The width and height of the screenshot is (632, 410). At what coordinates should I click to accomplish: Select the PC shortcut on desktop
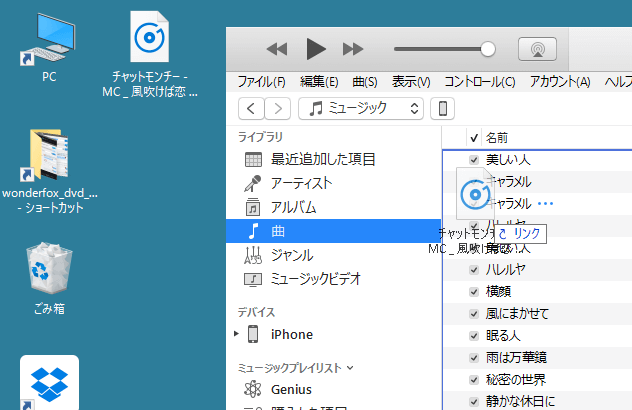(49, 48)
